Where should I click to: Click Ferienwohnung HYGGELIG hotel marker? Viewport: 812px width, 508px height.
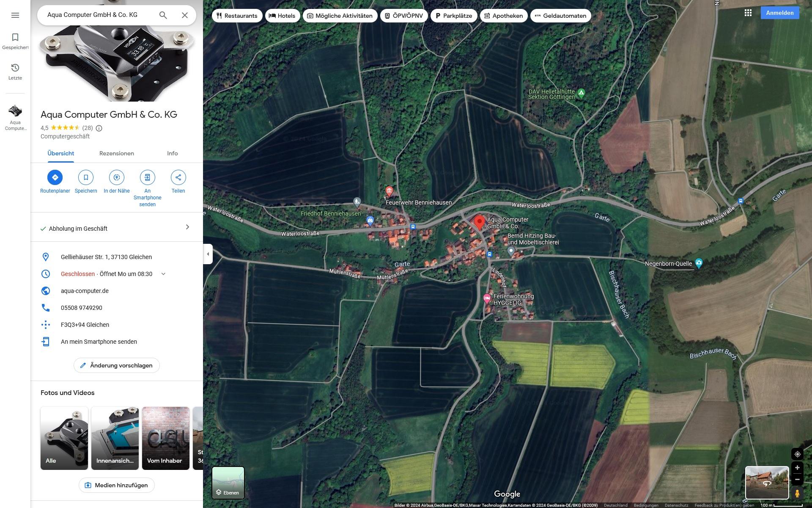[487, 298]
